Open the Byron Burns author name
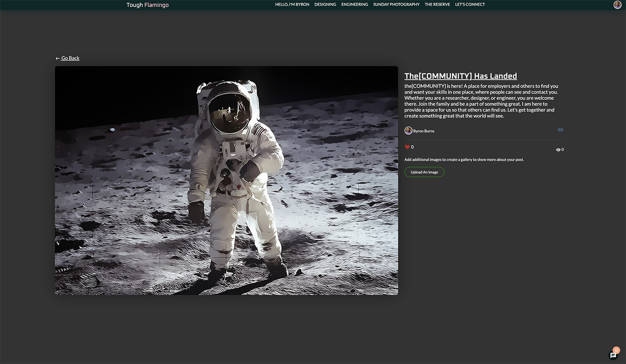This screenshot has width=626, height=364. (423, 131)
